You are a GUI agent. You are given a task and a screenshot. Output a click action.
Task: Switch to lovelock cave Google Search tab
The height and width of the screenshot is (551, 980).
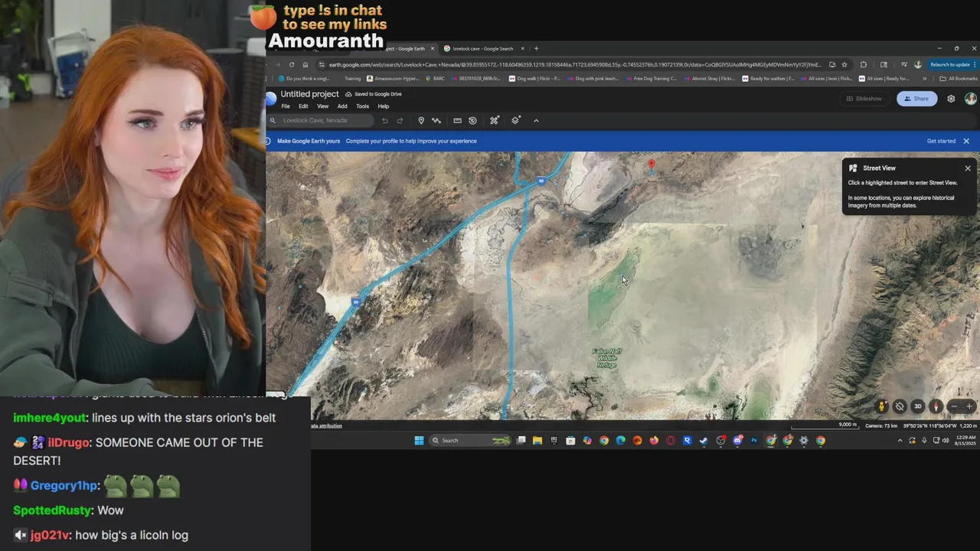(x=482, y=49)
